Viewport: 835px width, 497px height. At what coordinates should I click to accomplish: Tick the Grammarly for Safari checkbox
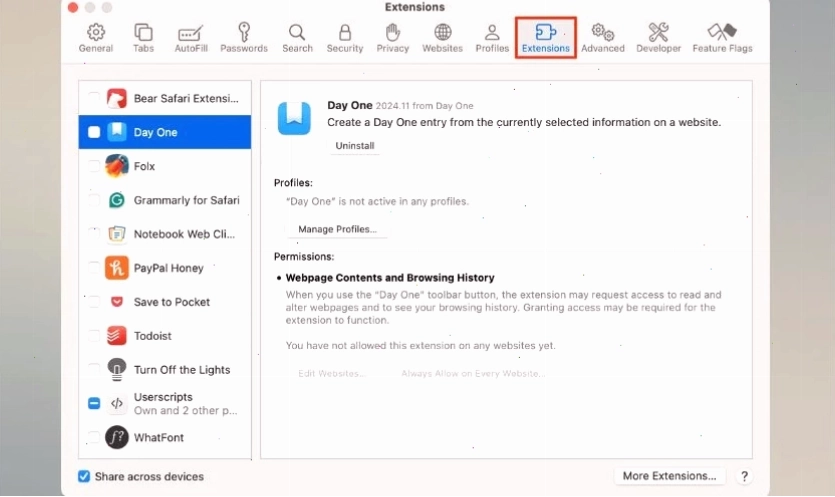(x=94, y=200)
